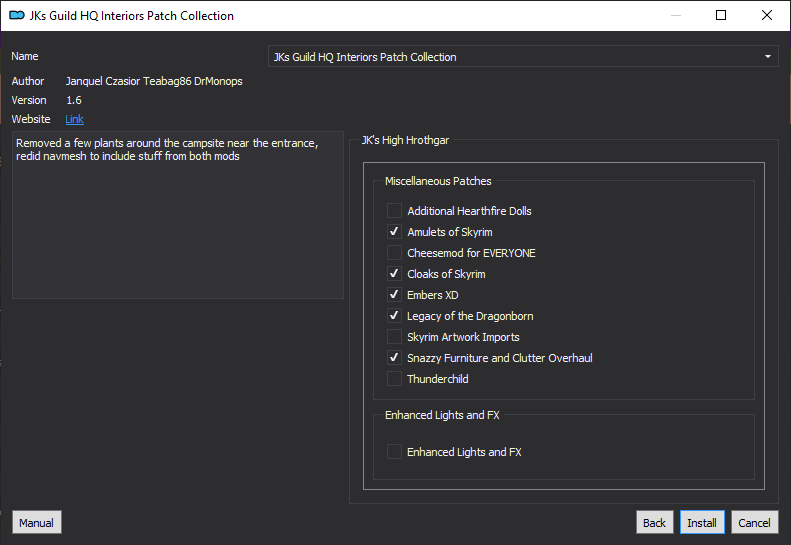Click the Enhanced Lights and FX group heading

(x=442, y=415)
